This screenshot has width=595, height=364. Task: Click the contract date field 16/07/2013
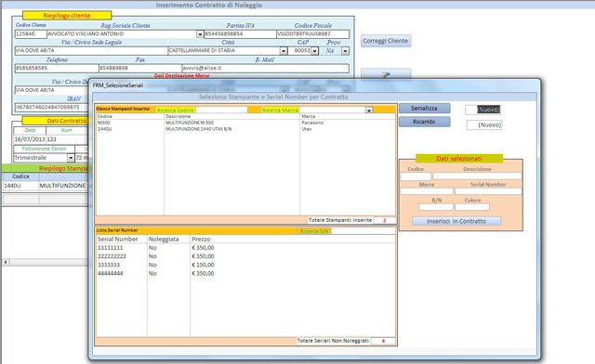pos(30,139)
